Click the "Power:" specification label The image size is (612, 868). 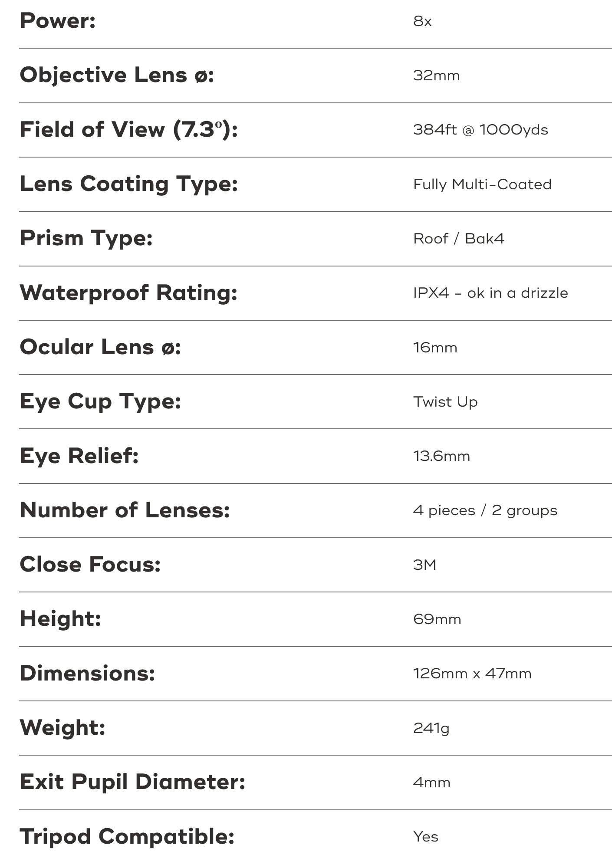[58, 21]
